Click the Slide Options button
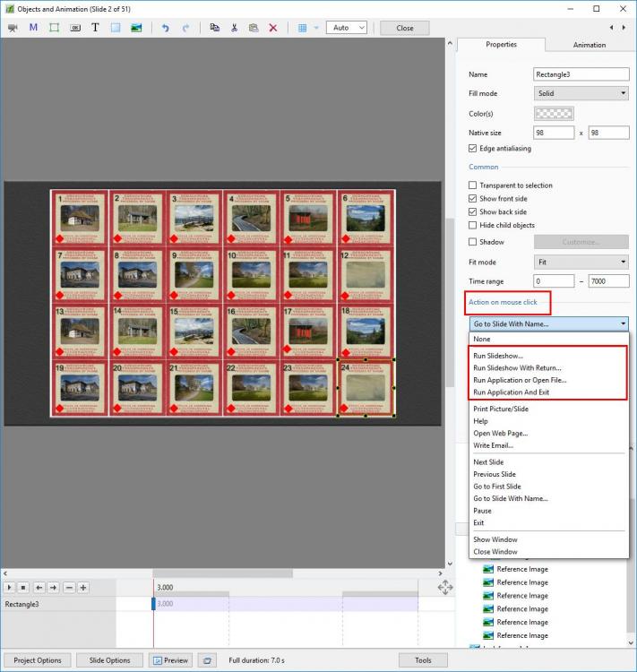Screen dimensions: 637x672 coord(109,660)
